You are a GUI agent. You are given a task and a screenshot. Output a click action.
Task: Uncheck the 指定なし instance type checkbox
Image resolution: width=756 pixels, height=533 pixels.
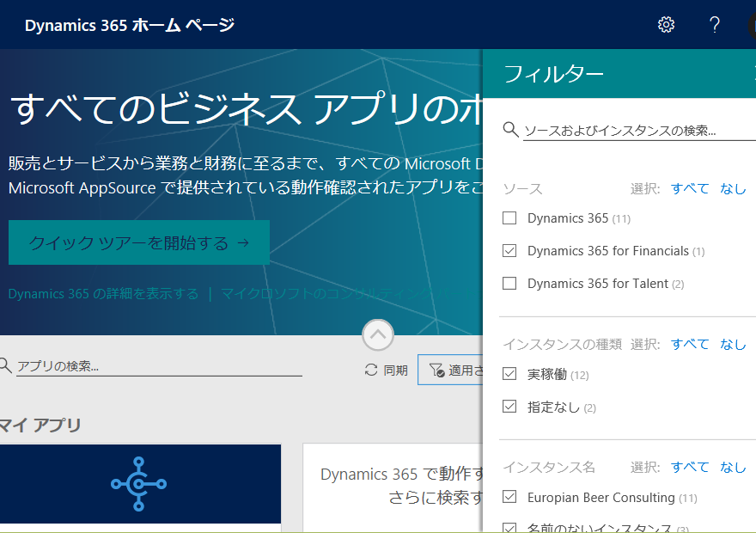tap(509, 406)
